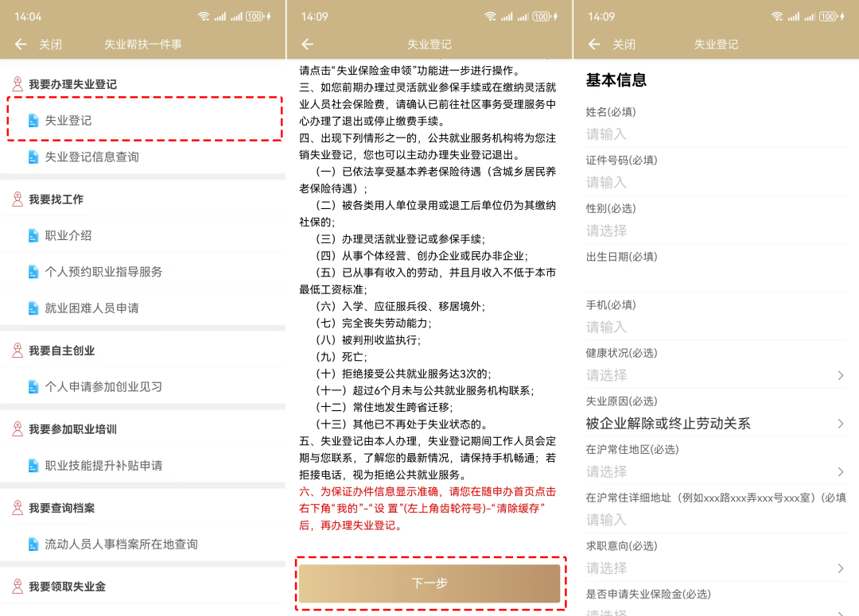Screen dimensions: 859x616
Task: Open 职业技能提升补贴申请 item
Action: [103, 466]
